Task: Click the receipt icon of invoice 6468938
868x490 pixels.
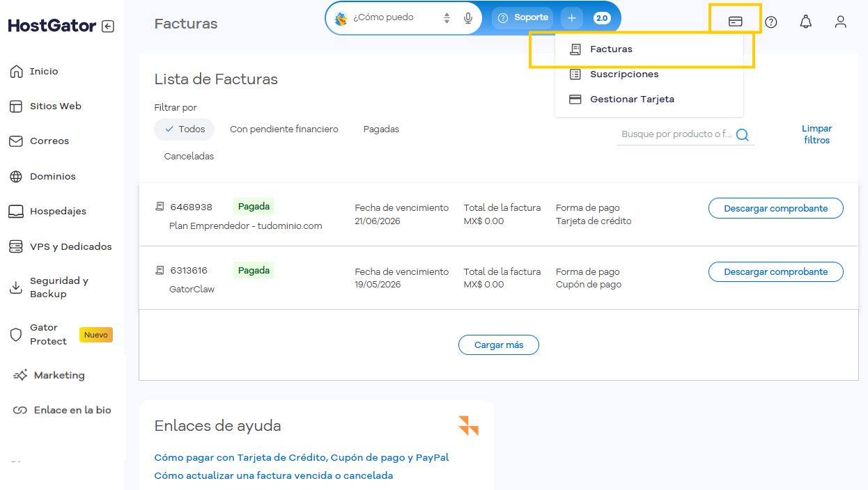Action: click(x=160, y=207)
